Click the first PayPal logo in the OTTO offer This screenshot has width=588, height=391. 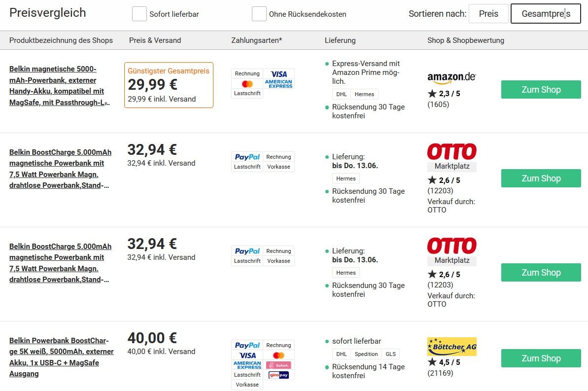(x=247, y=157)
